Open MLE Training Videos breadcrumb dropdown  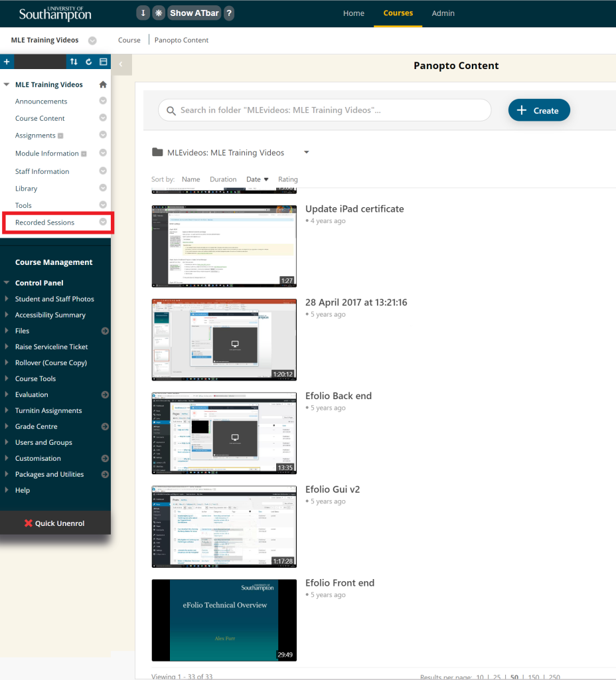tap(92, 41)
